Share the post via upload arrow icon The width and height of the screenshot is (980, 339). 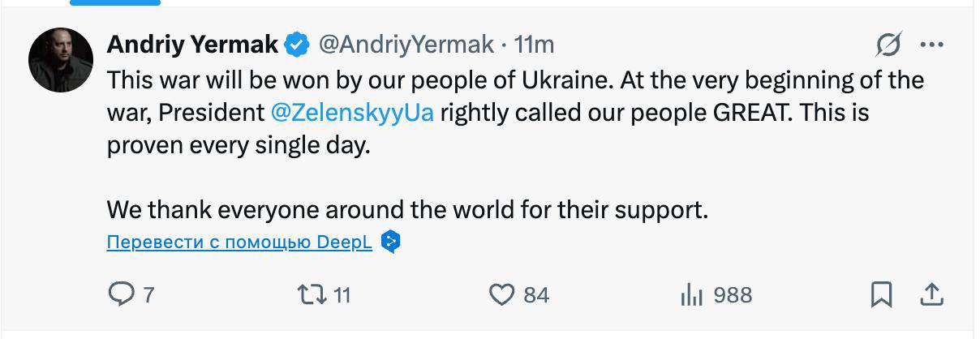point(931,294)
